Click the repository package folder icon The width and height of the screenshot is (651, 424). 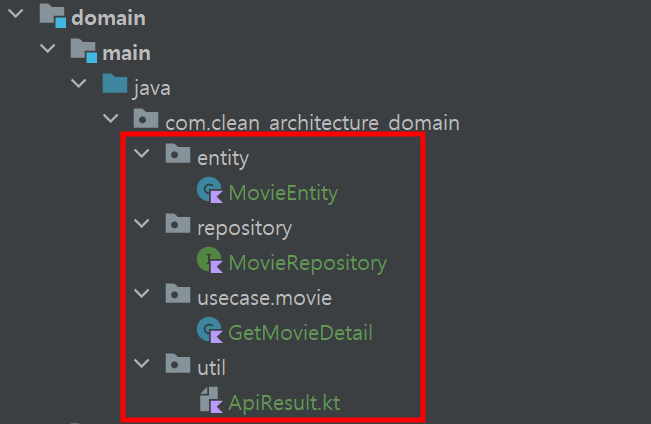click(178, 224)
